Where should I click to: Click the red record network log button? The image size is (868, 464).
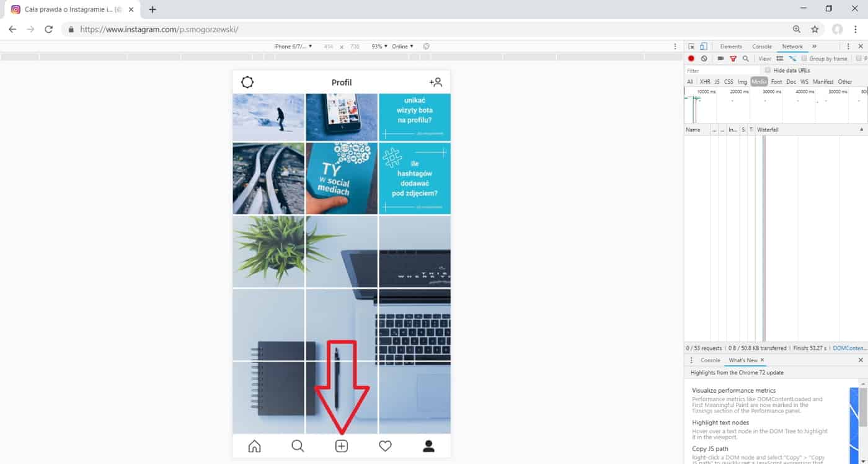pos(691,58)
